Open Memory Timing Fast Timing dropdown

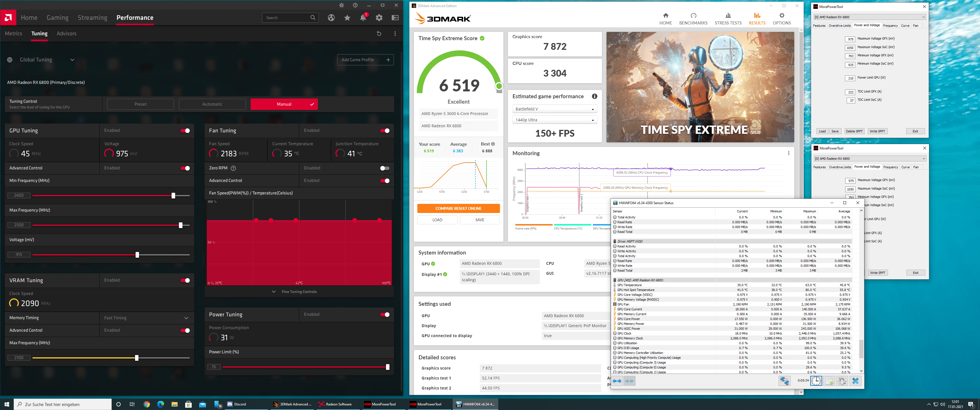tap(147, 318)
